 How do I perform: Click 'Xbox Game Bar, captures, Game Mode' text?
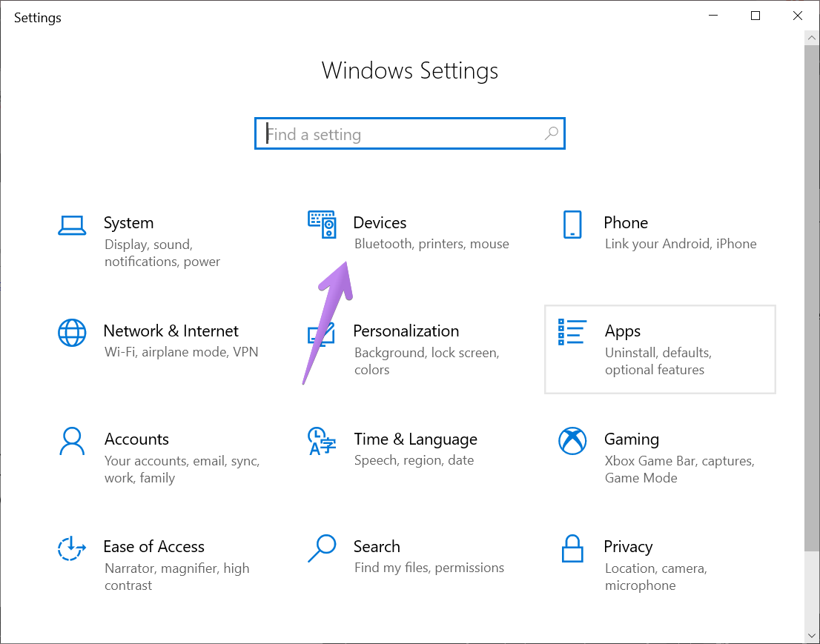click(x=679, y=469)
